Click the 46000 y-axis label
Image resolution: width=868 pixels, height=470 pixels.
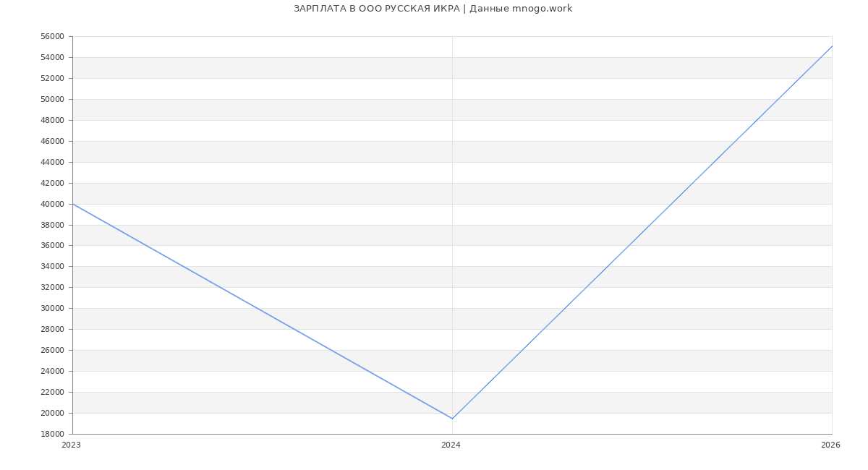tap(53, 142)
